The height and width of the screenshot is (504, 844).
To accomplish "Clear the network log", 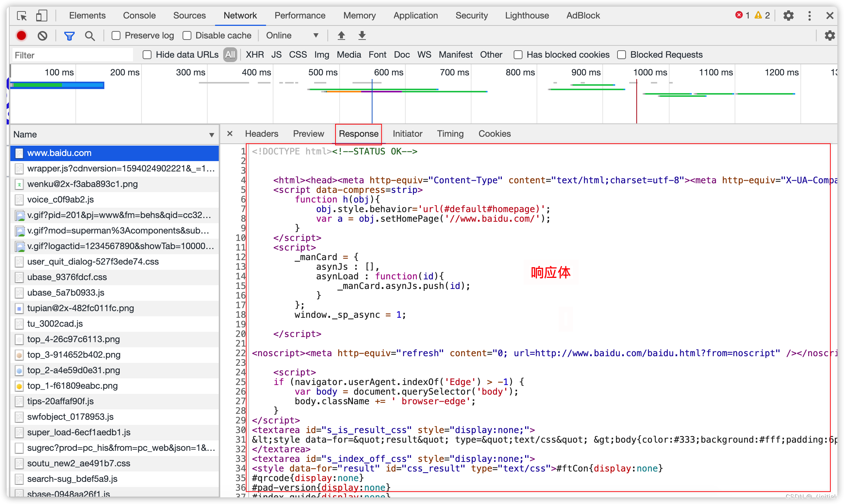I will [x=42, y=35].
